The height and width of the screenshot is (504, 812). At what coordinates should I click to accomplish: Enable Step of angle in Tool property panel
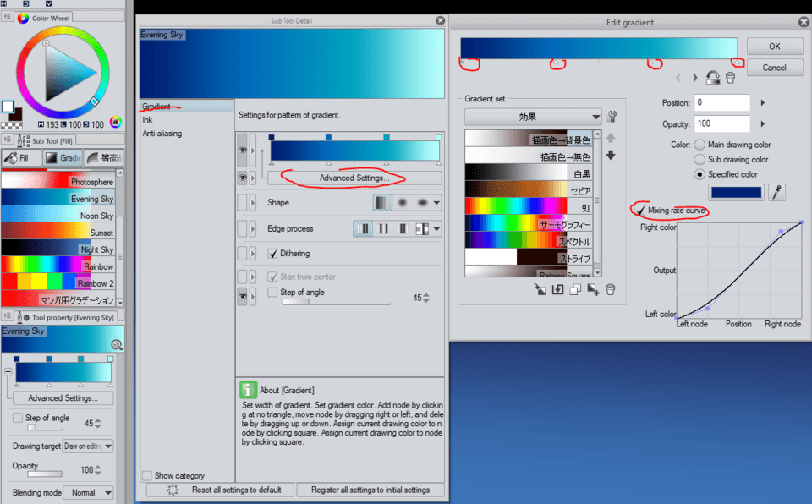18,418
